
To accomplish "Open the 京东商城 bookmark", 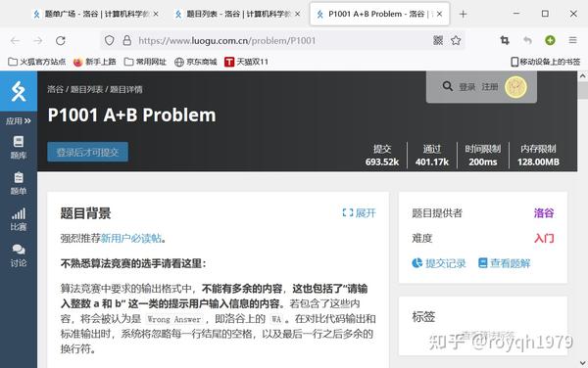I will pyautogui.click(x=196, y=62).
